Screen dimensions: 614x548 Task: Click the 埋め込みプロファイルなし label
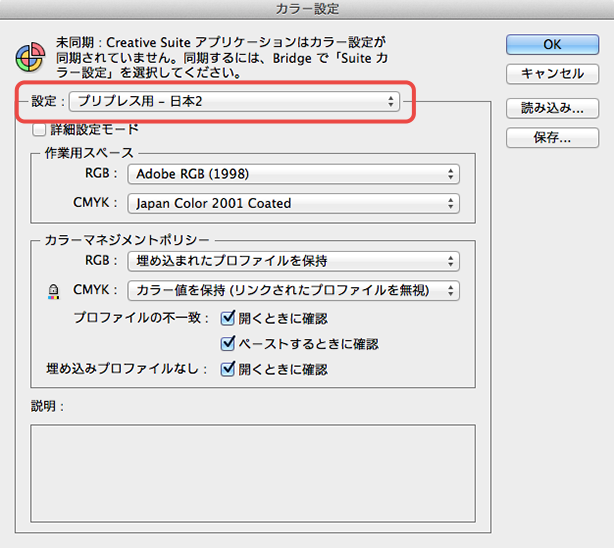(126, 369)
